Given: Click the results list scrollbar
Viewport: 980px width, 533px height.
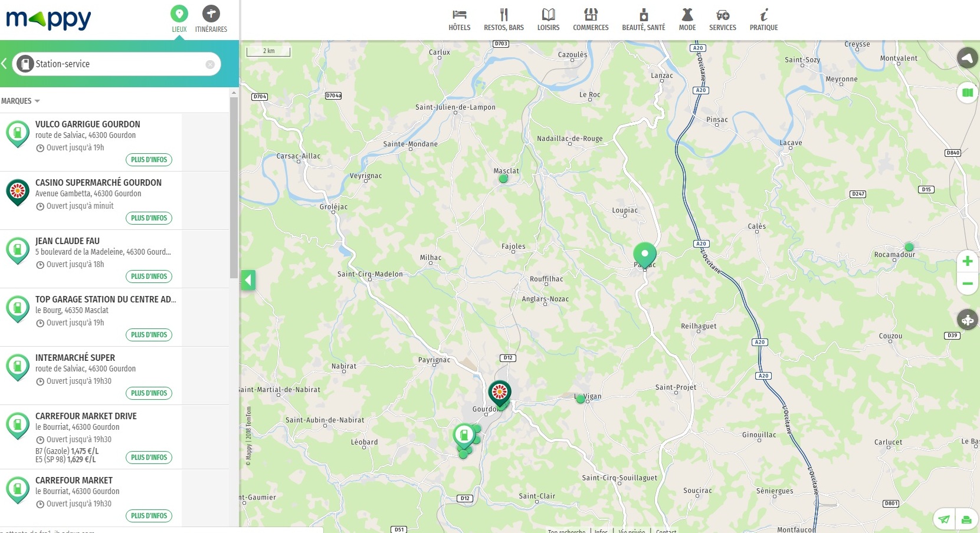Looking at the screenshot, I should point(234,189).
